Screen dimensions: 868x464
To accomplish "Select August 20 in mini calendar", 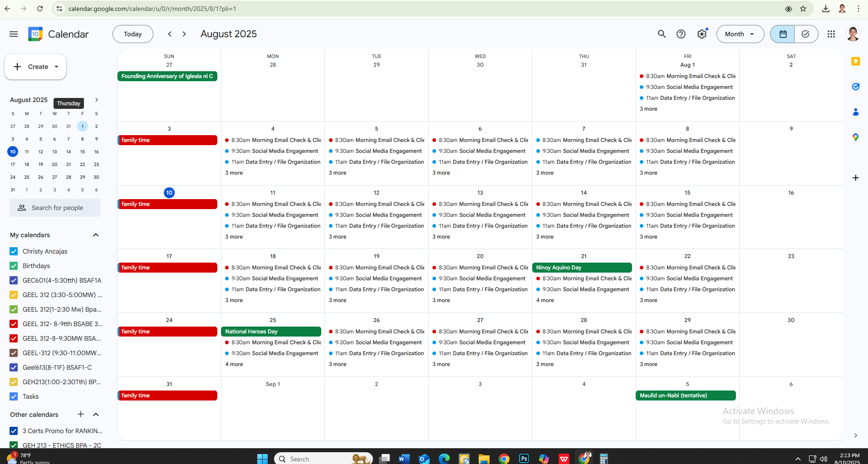I will [54, 165].
